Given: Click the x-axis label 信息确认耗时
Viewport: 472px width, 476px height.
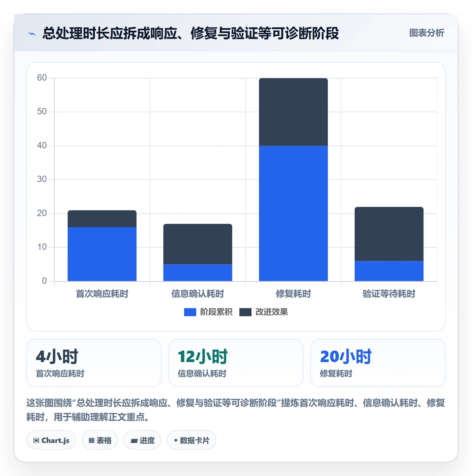Looking at the screenshot, I should pyautogui.click(x=198, y=294).
